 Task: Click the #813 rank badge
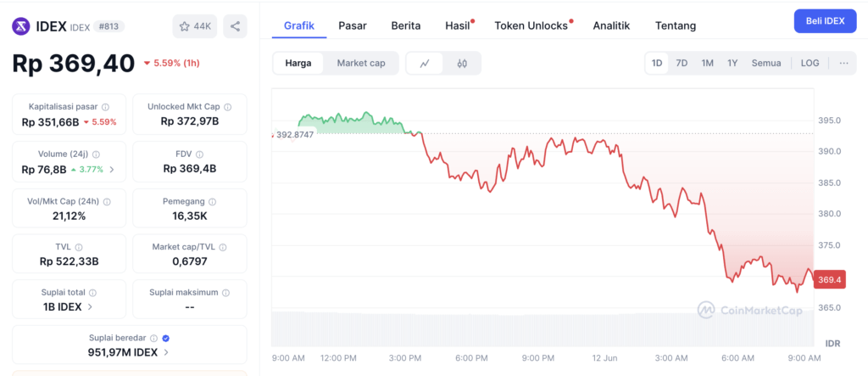(109, 26)
